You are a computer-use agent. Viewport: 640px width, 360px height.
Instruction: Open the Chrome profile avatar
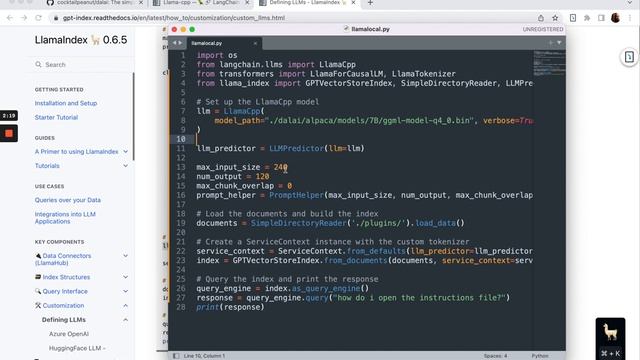tap(616, 18)
